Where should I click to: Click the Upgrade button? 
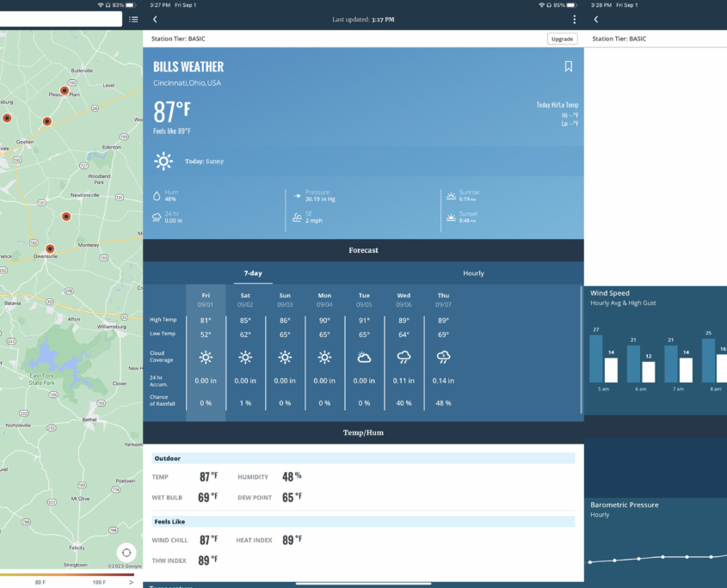(x=562, y=39)
